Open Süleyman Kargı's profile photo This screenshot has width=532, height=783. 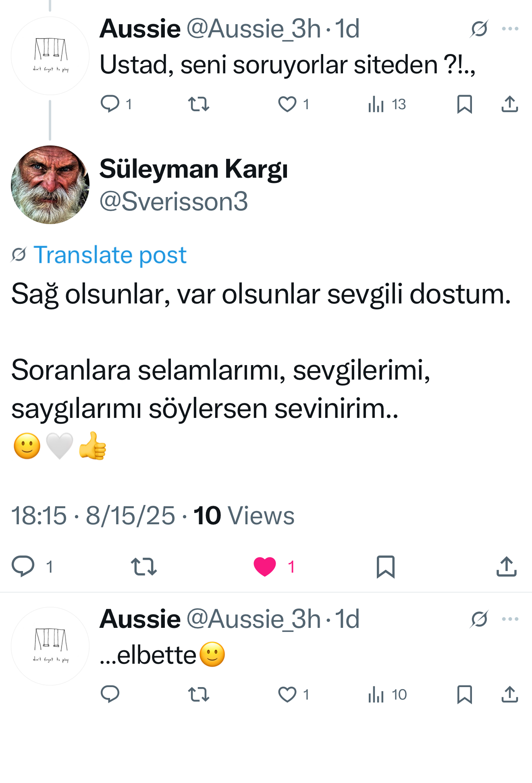[x=50, y=185]
